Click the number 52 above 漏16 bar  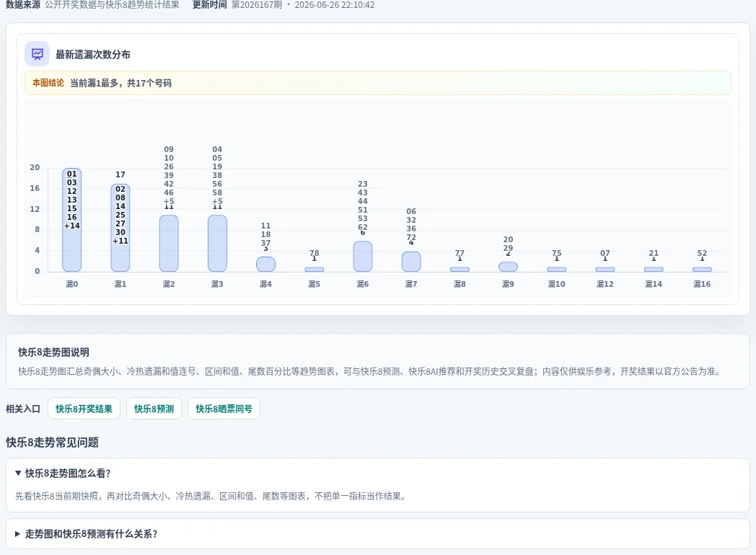(702, 253)
